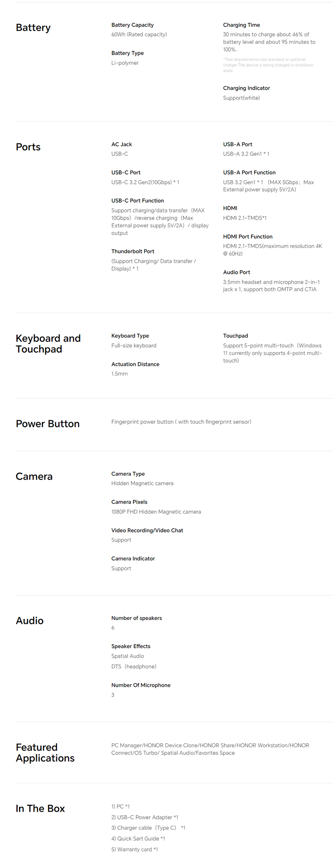Click the Actuation Distance label

tap(135, 364)
